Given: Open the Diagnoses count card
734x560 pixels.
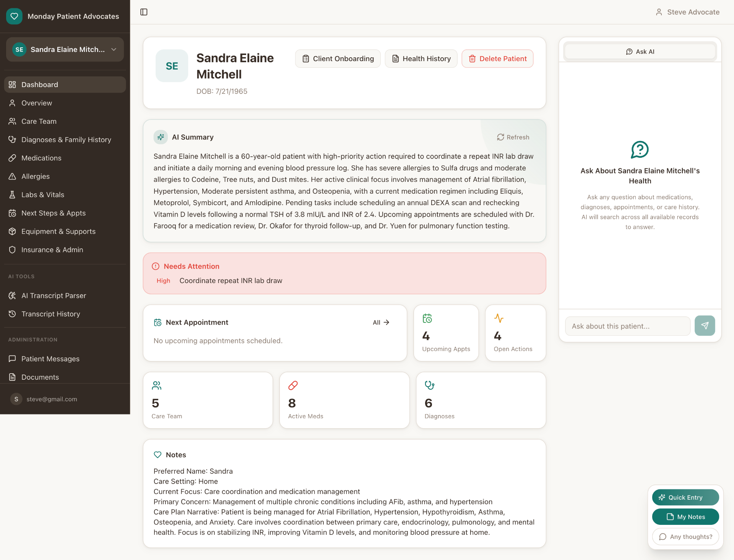Looking at the screenshot, I should (481, 400).
